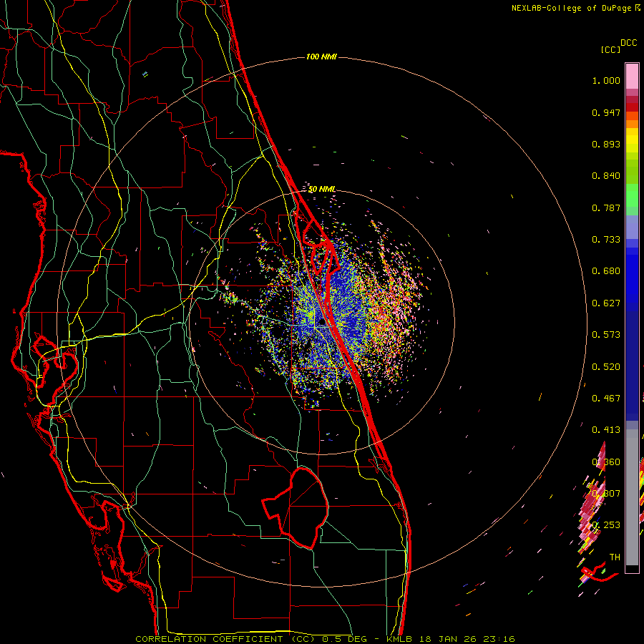Click the 0.573 scale value
The width and height of the screenshot is (644, 644).
coord(606,335)
